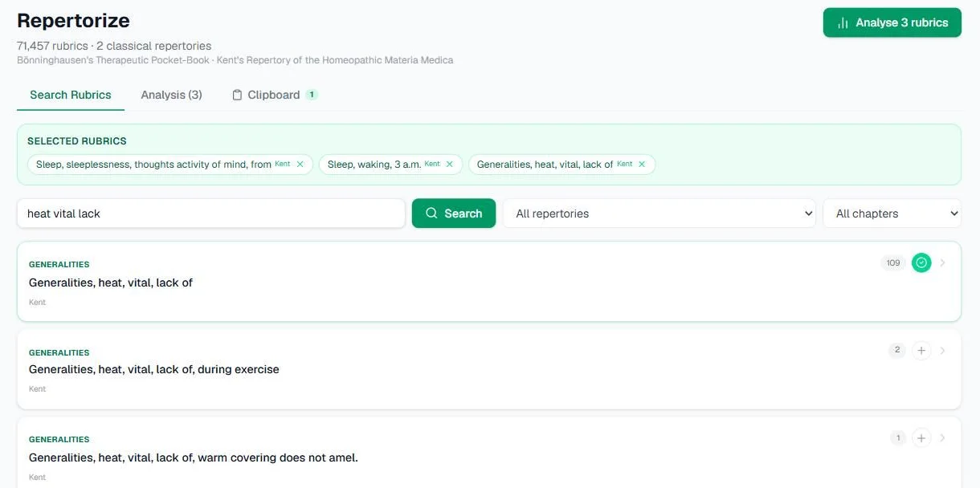Click the count badge 1 for warm covering rubric
Image resolution: width=980 pixels, height=488 pixels.
click(x=898, y=438)
